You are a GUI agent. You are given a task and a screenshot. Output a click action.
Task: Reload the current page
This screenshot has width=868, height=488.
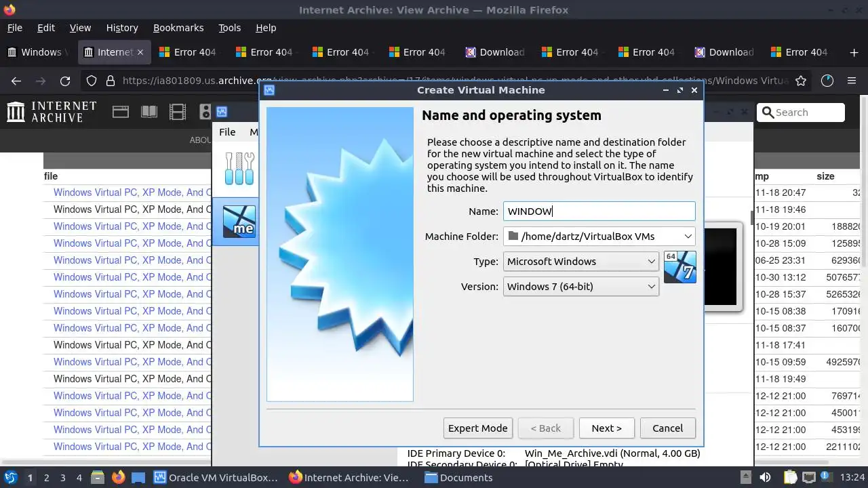pyautogui.click(x=65, y=81)
